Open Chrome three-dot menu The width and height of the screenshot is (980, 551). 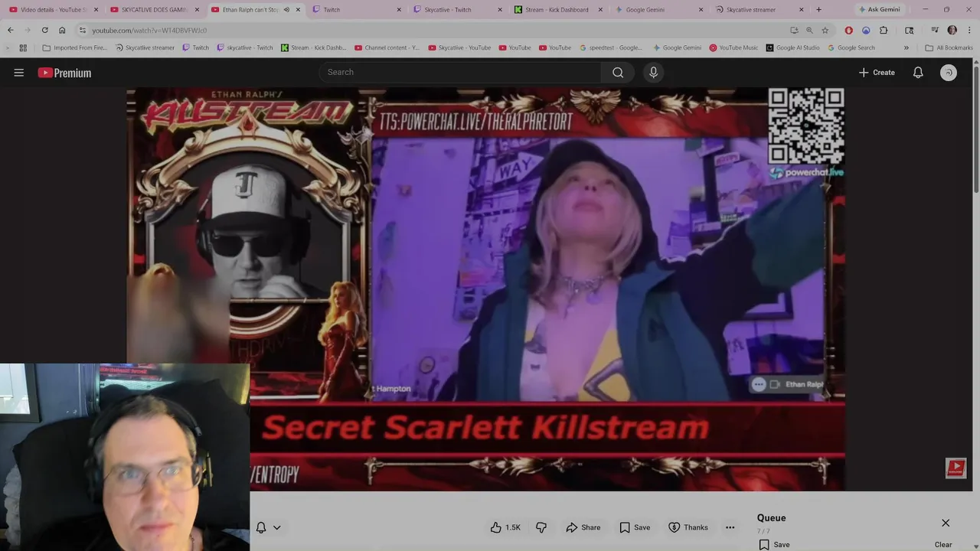click(x=969, y=30)
